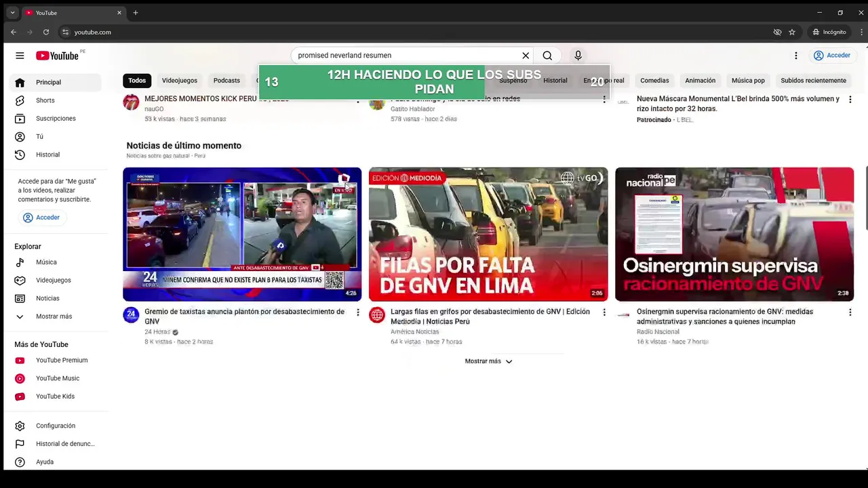Open title Gremio de taxistas anuncia plantón
The width and height of the screenshot is (868, 488).
click(x=244, y=317)
